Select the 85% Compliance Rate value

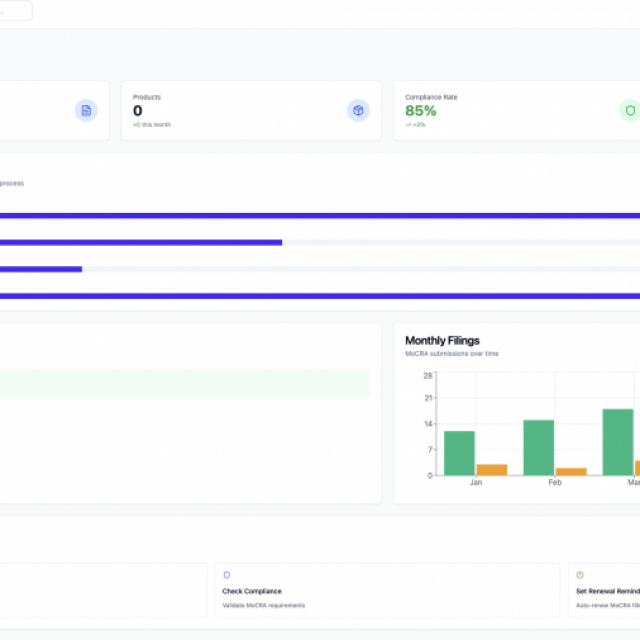pyautogui.click(x=421, y=111)
